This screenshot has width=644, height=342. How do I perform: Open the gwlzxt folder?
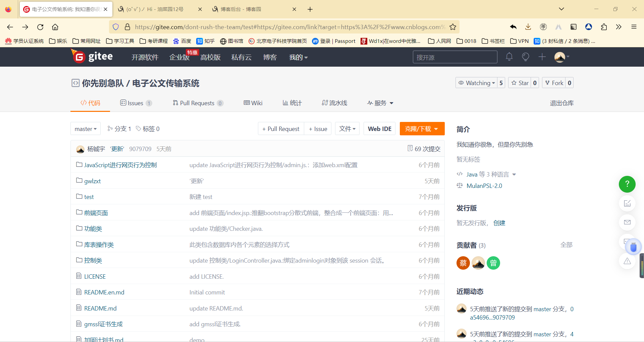[x=92, y=181]
